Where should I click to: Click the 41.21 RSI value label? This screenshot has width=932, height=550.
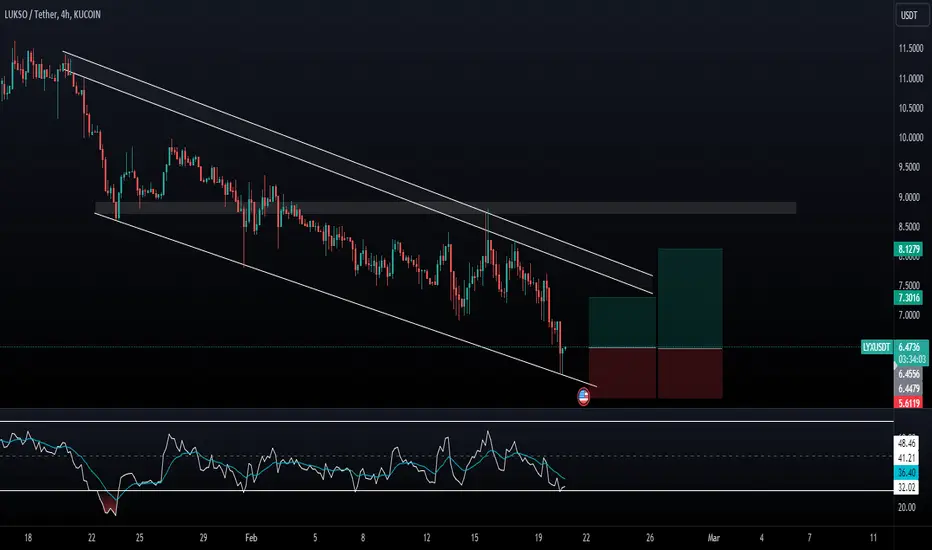[x=906, y=458]
